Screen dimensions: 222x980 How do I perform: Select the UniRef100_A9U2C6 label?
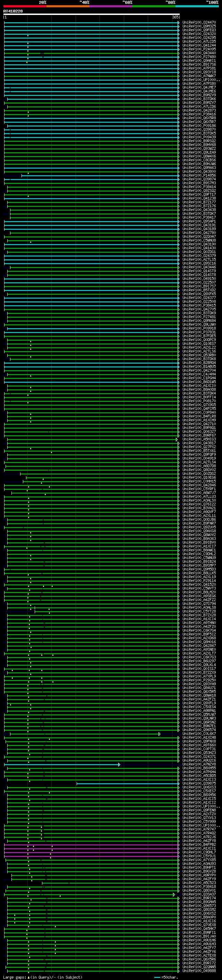(199, 760)
